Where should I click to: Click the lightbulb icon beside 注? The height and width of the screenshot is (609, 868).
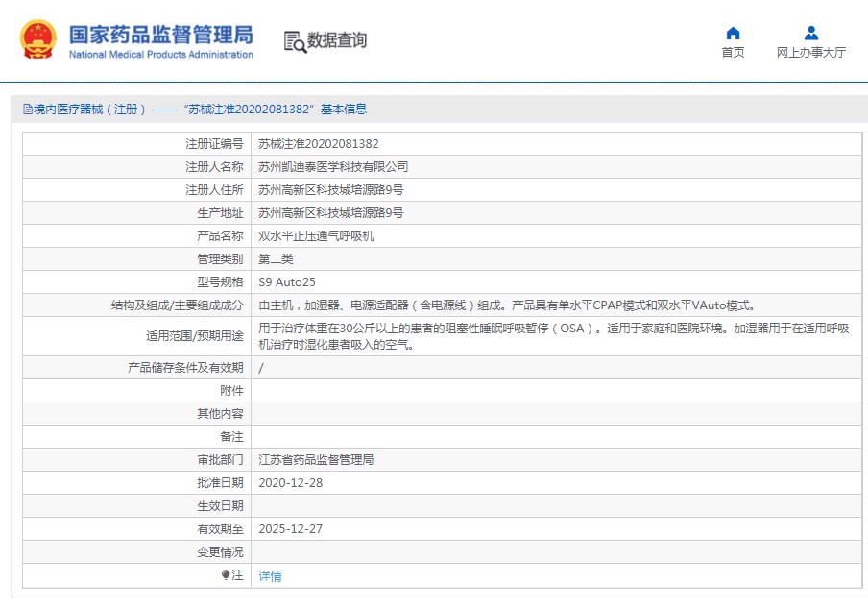click(226, 575)
